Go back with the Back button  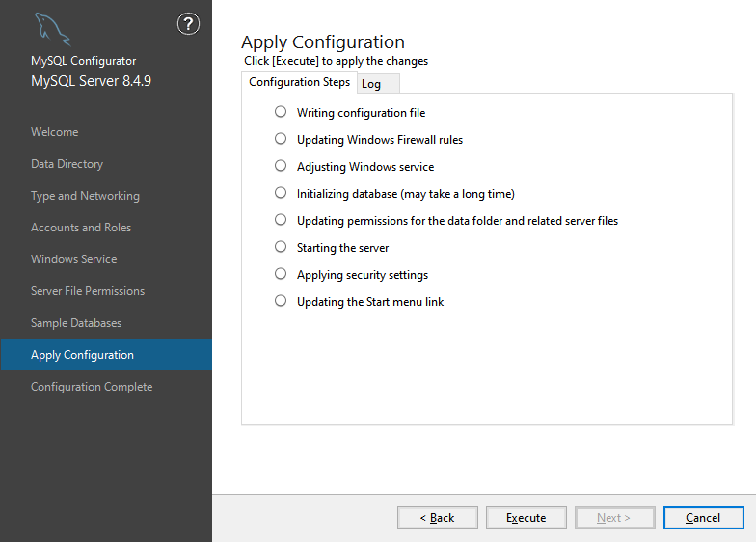(x=437, y=518)
